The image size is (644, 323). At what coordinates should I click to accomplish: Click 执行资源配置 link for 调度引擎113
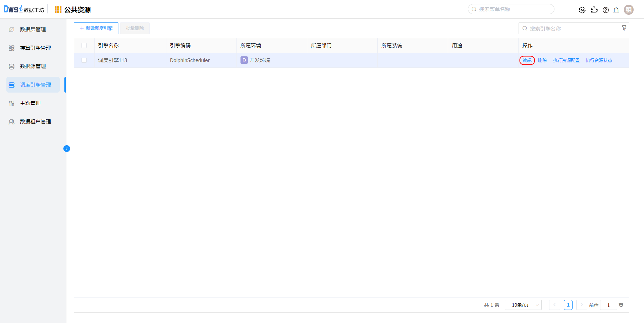[x=566, y=60]
